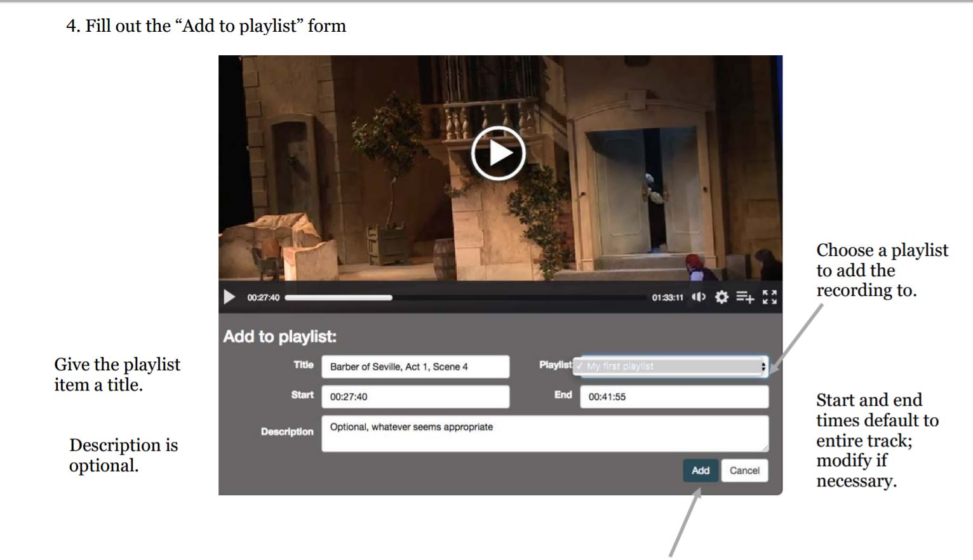Click the large play button overlay on video
The height and width of the screenshot is (560, 973).
499,153
